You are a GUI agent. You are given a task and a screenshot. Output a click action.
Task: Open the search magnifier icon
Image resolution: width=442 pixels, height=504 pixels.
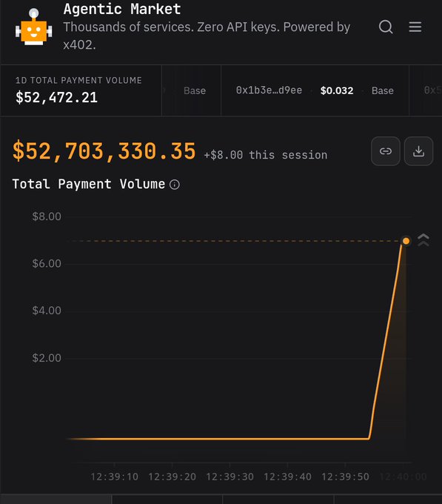386,27
